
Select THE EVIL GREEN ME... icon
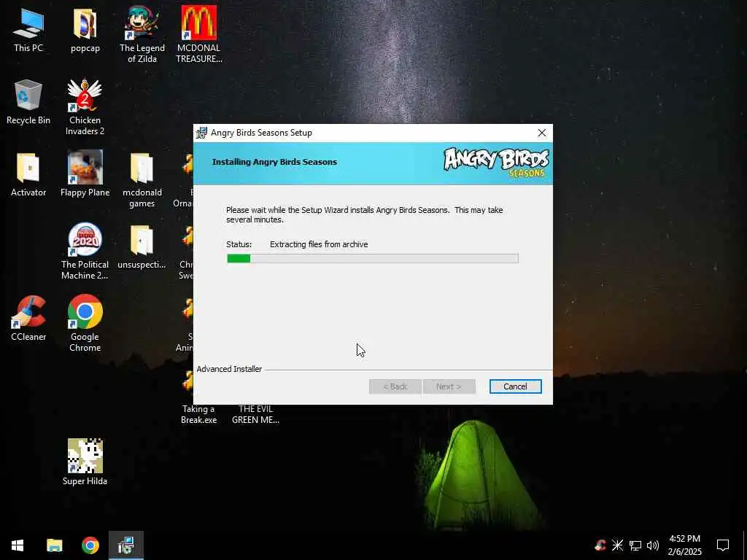tap(256, 414)
